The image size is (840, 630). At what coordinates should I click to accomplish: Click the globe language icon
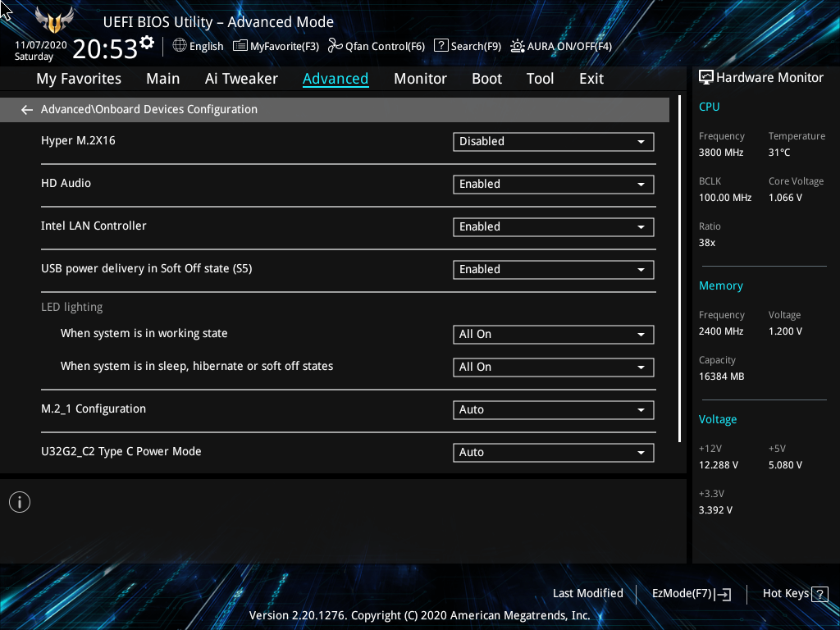(x=180, y=46)
